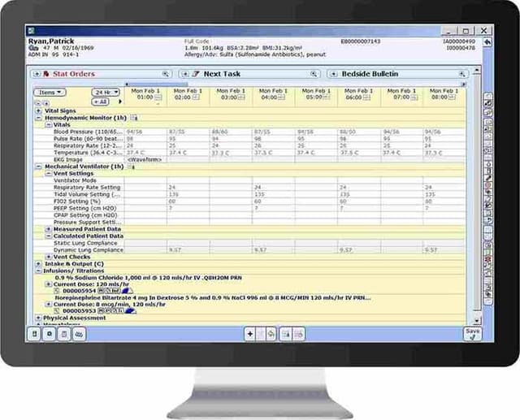This screenshot has height=420, width=520.
Task: Click the red circle icon in right toolbar
Action: coord(488,185)
